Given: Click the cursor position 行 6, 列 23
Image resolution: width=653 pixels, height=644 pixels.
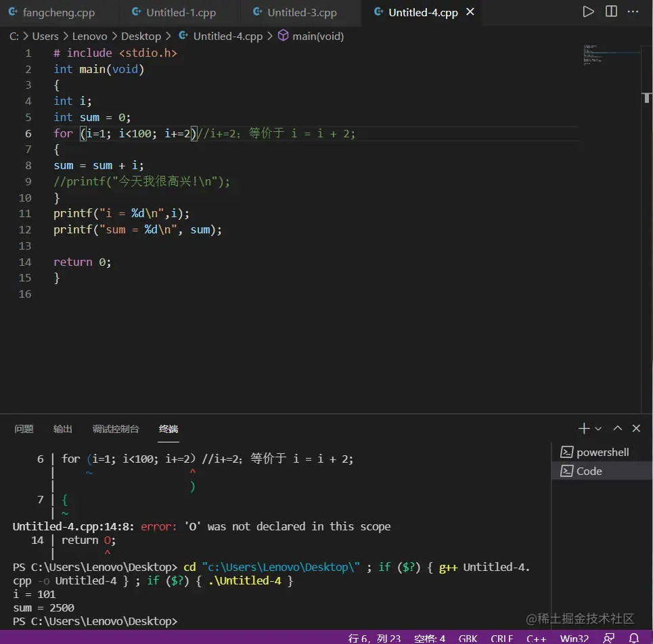Looking at the screenshot, I should click(x=374, y=638).
